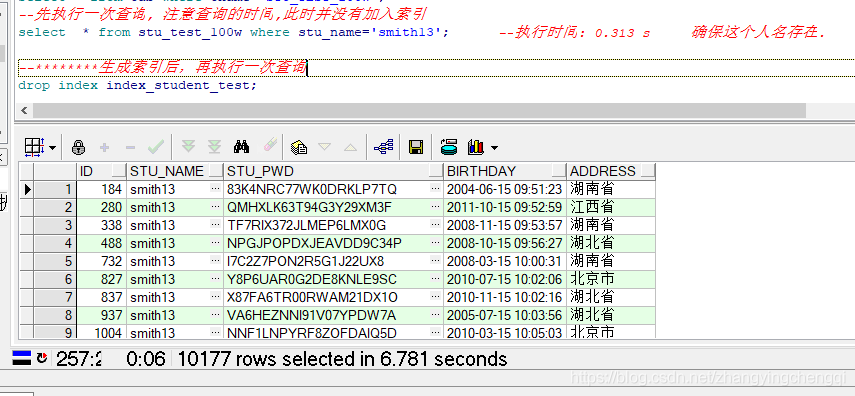Click the single record view icon
855x396 pixels.
(x=299, y=147)
